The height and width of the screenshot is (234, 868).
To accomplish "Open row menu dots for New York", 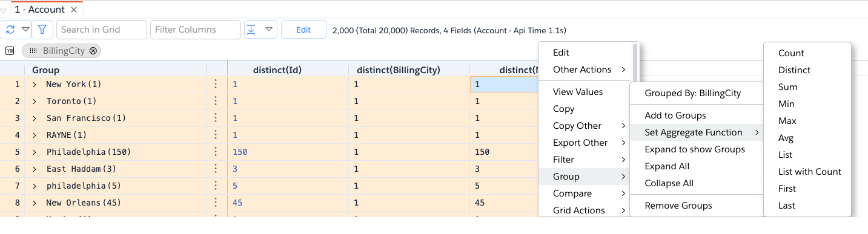I will 216,85.
